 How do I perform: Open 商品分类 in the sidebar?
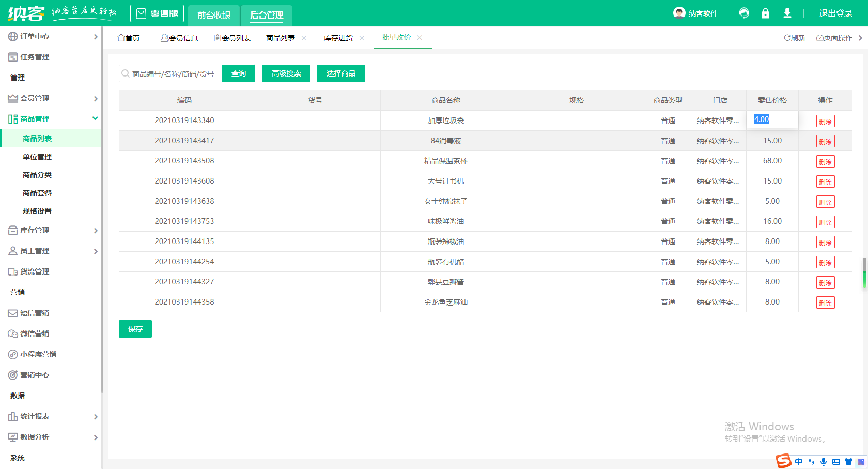pyautogui.click(x=37, y=175)
